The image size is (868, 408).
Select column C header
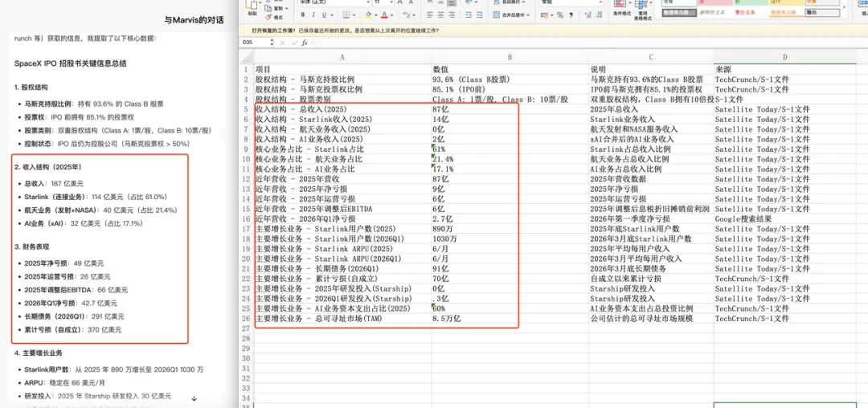tap(651, 57)
